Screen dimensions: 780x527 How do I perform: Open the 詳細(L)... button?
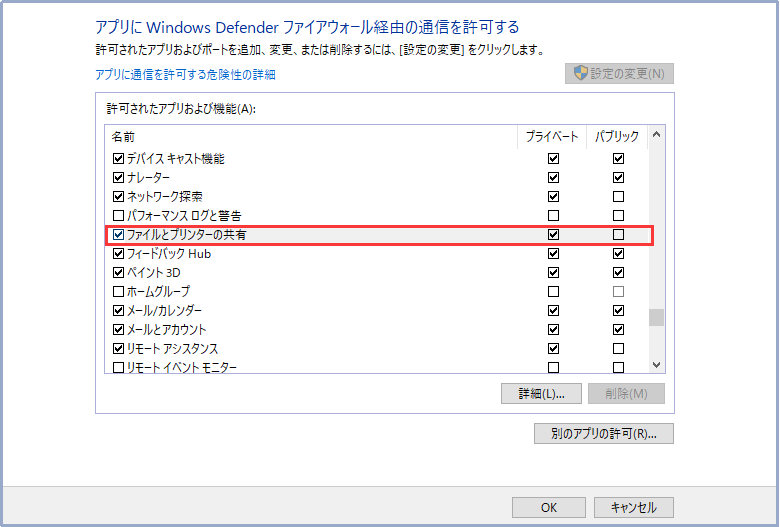click(541, 394)
